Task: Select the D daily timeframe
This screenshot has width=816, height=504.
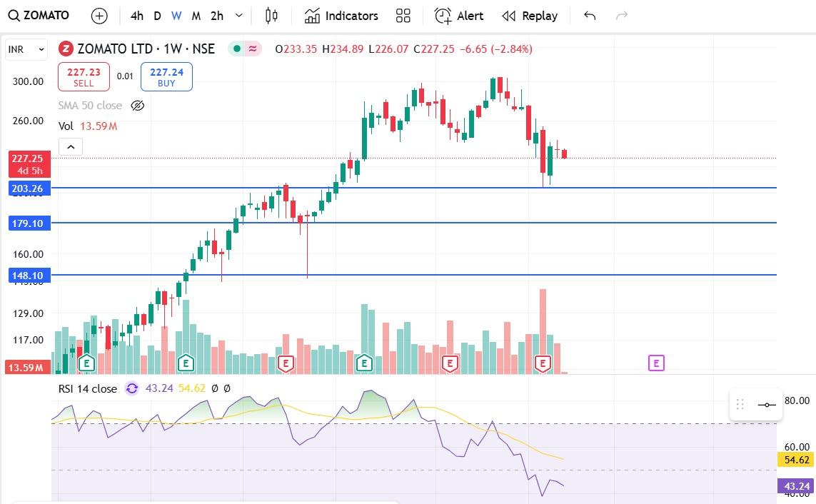Action: (157, 16)
